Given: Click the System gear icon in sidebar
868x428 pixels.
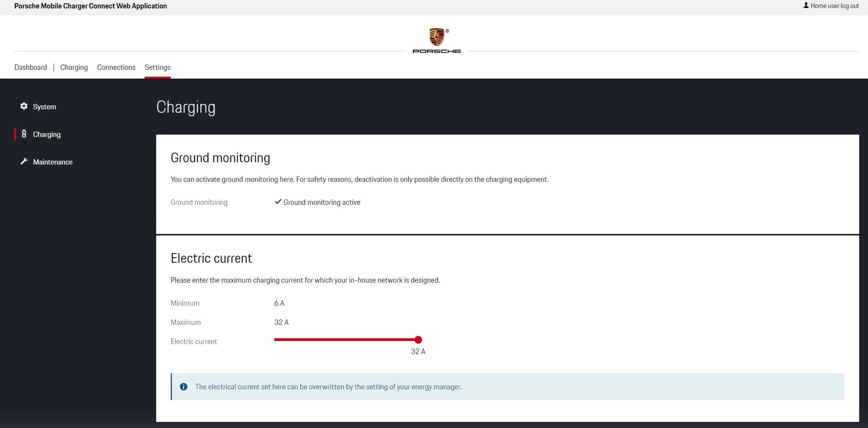Looking at the screenshot, I should point(24,106).
